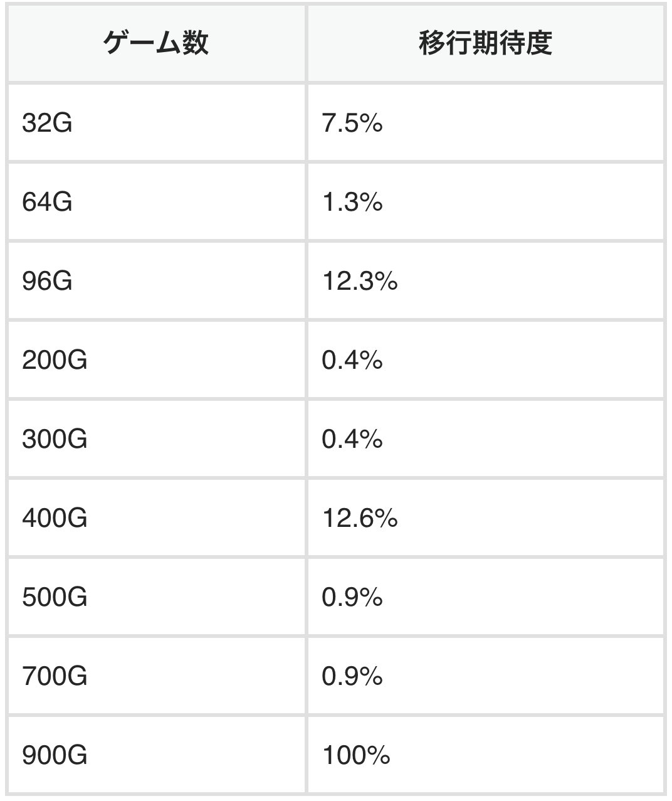This screenshot has height=801, width=672.
Task: Click the 12.6% value
Action: coord(360,518)
